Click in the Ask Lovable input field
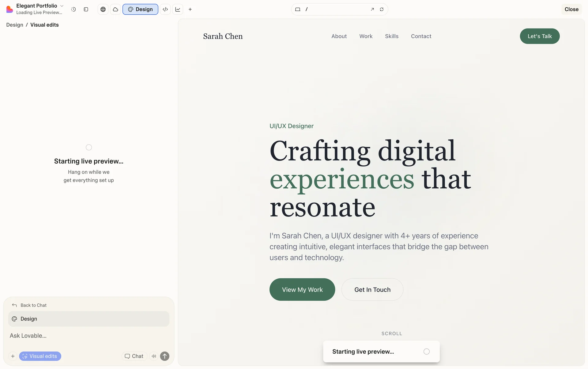This screenshot has height=369, width=588. click(89, 336)
